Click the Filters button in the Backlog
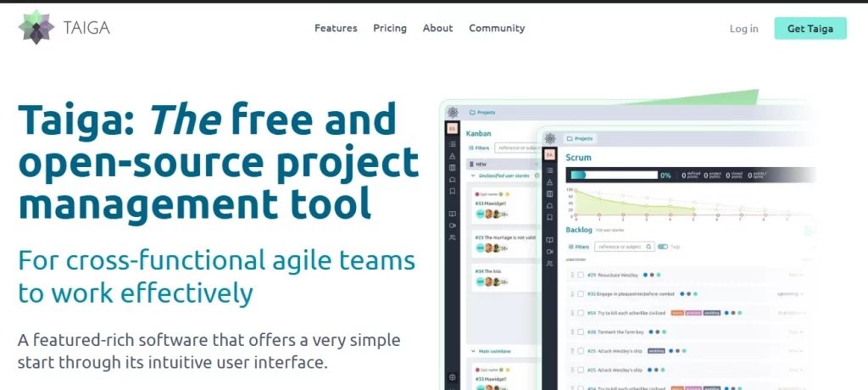The image size is (868, 390). coord(578,247)
